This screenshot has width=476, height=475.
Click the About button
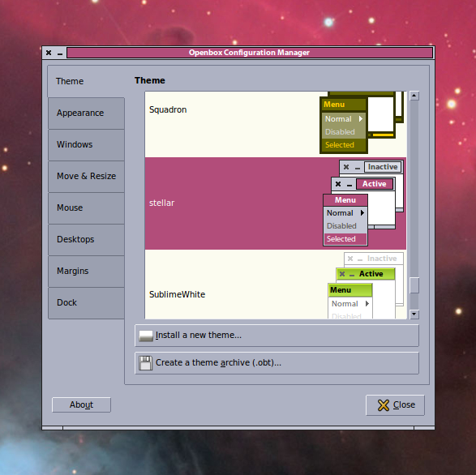point(81,404)
